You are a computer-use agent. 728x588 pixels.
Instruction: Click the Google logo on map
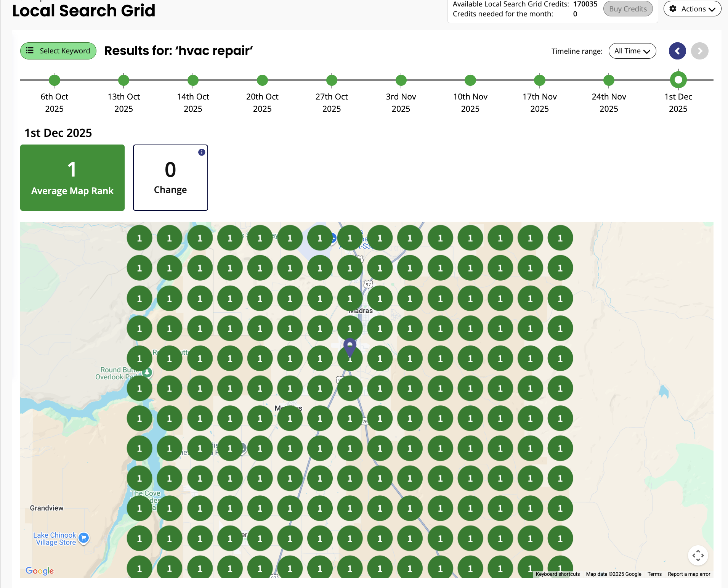click(x=40, y=570)
